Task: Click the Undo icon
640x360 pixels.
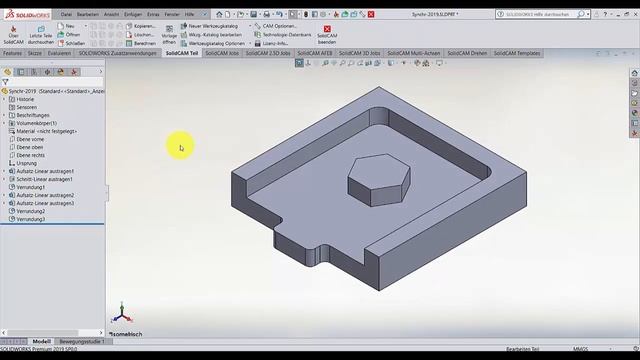Action: click(279, 14)
